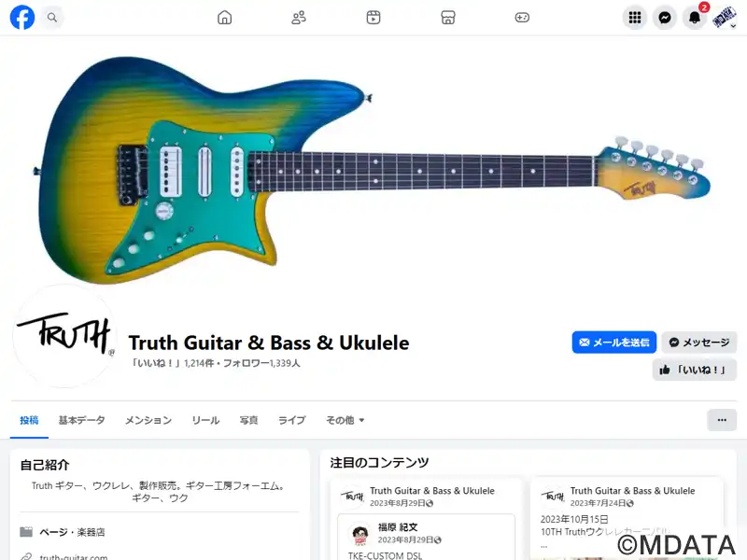Viewport: 747px width, 560px height.
Task: Open the Messenger icon in the header
Action: [665, 18]
